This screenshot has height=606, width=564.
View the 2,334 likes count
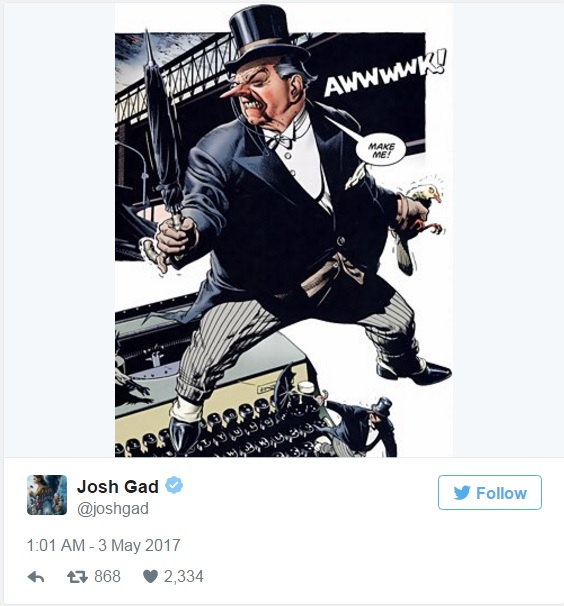(x=184, y=576)
